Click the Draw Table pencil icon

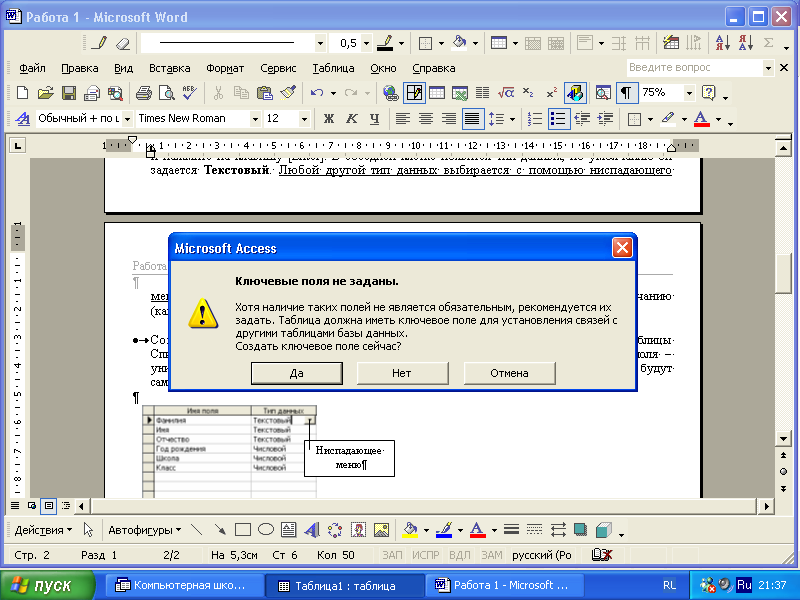99,43
